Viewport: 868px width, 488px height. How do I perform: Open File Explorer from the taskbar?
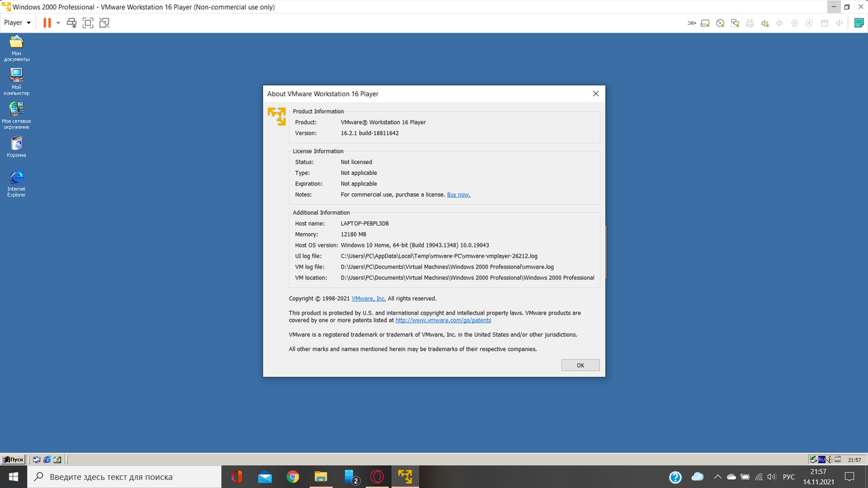(321, 476)
